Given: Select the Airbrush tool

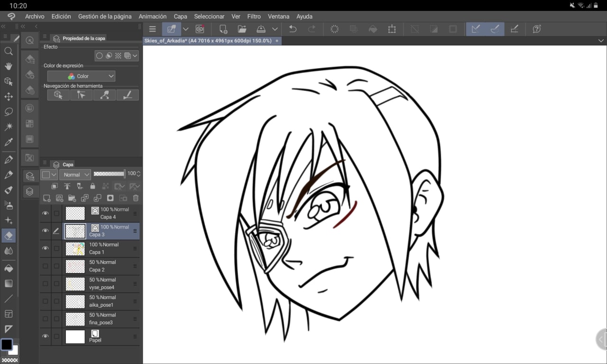Looking at the screenshot, I should tap(9, 205).
